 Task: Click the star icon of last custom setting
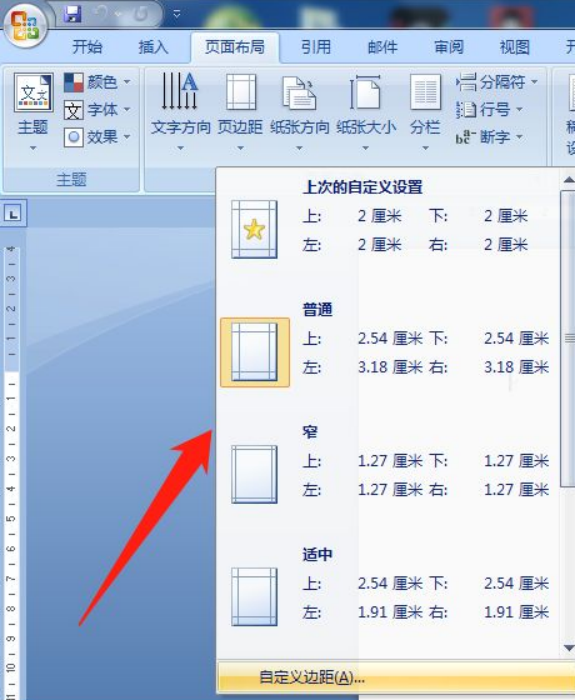click(254, 229)
